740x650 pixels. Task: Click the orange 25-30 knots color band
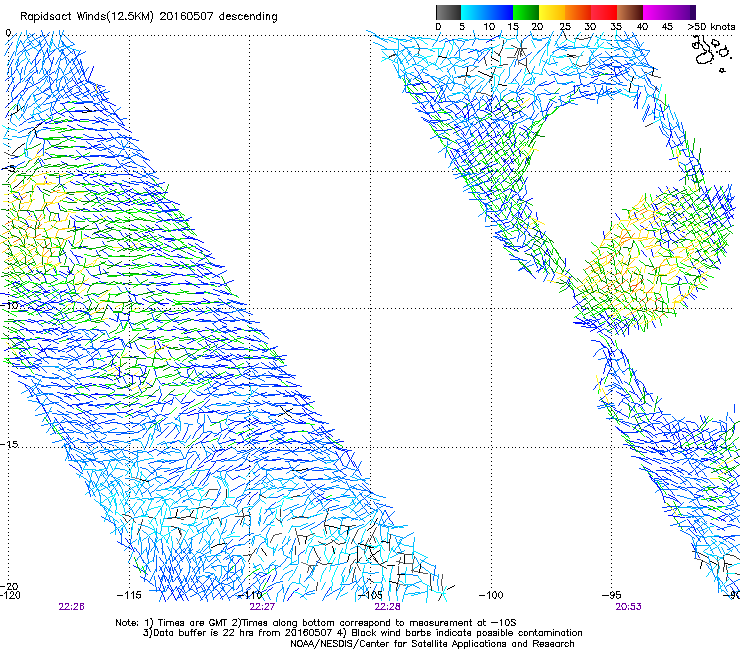click(578, 12)
